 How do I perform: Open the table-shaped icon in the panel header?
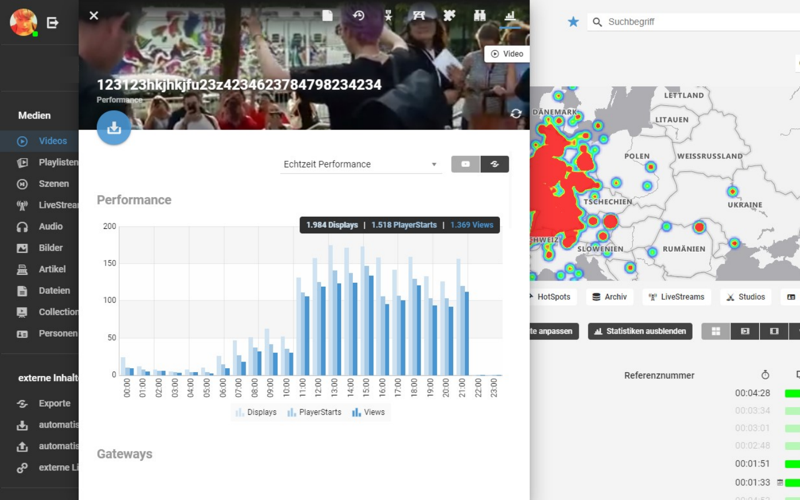pyautogui.click(x=419, y=16)
